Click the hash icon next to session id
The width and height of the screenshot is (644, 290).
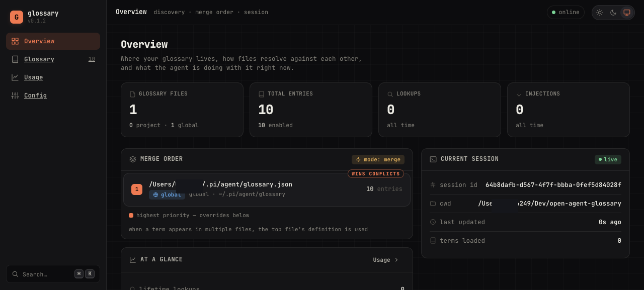click(x=433, y=185)
